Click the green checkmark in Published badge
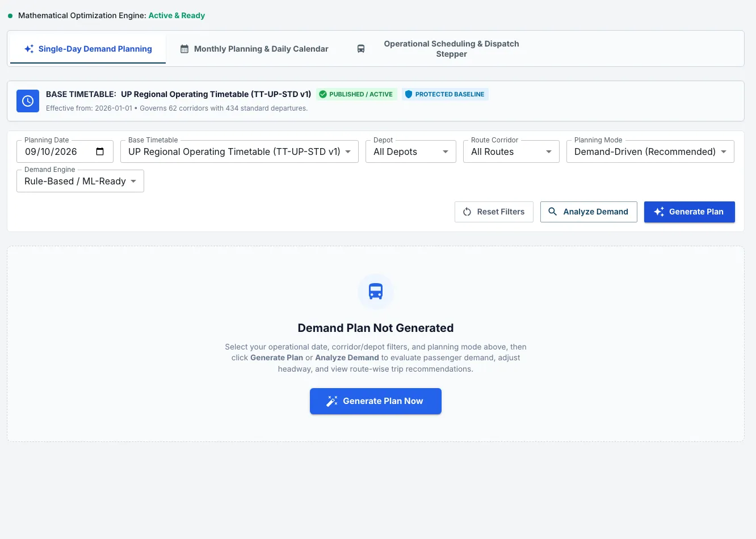 point(323,94)
